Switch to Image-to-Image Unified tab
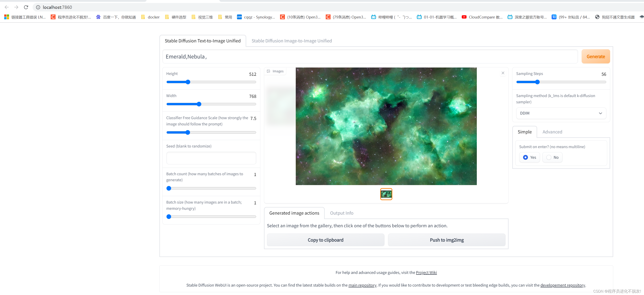The width and height of the screenshot is (644, 295). [x=292, y=41]
